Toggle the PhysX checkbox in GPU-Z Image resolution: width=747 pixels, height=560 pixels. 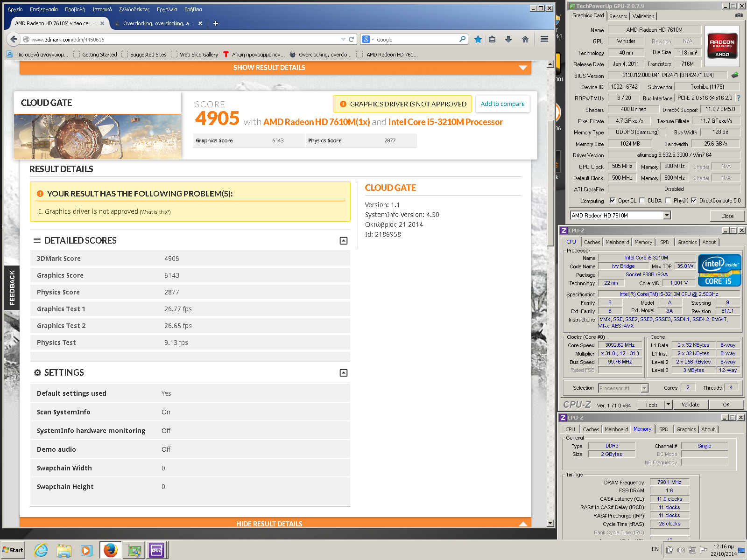coord(668,201)
